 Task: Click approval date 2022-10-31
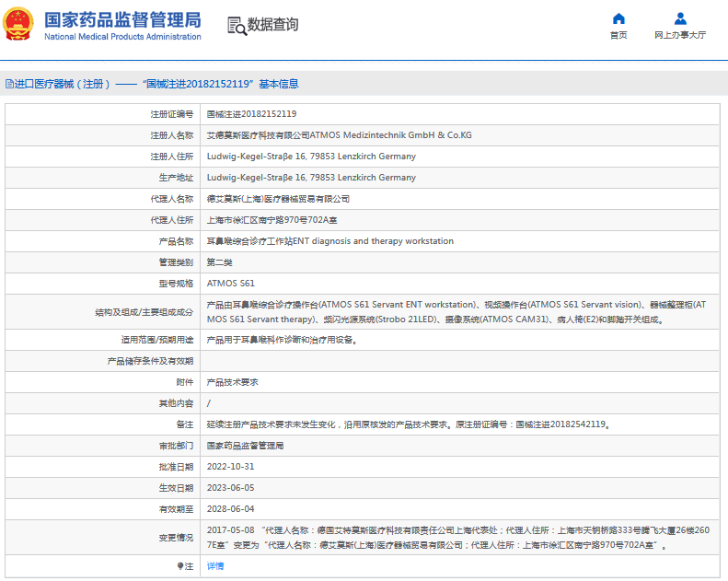(230, 467)
